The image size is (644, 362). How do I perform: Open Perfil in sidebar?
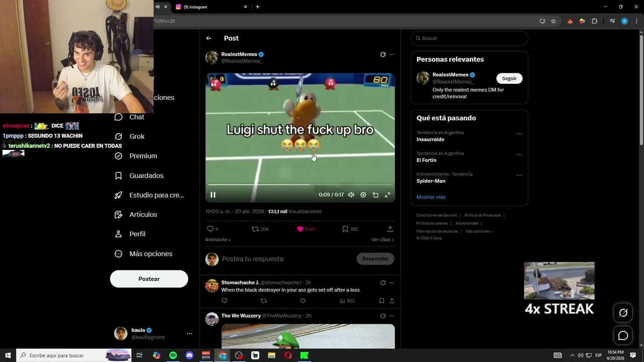pyautogui.click(x=130, y=234)
